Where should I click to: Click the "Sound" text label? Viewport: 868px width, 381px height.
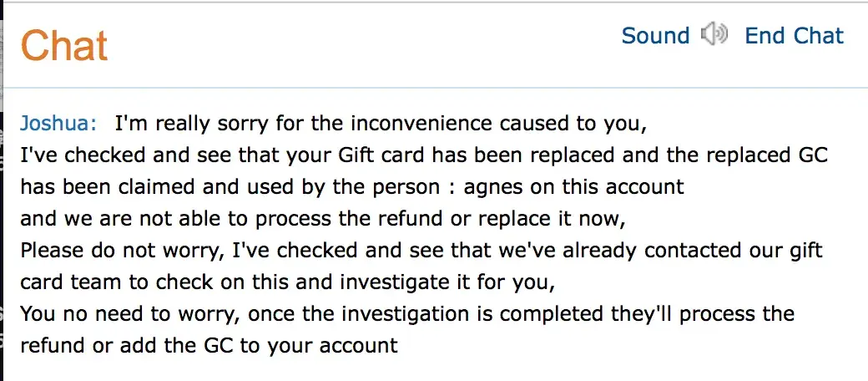(x=655, y=36)
